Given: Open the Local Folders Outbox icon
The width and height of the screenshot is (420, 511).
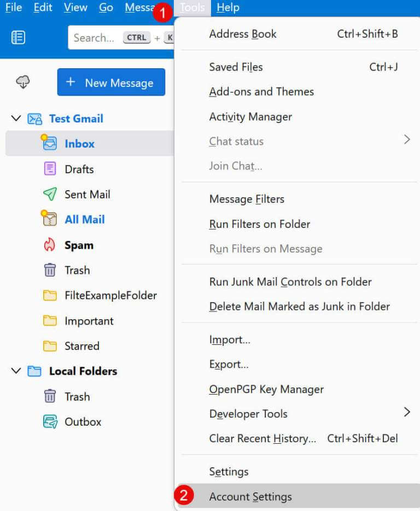Looking at the screenshot, I should point(50,422).
